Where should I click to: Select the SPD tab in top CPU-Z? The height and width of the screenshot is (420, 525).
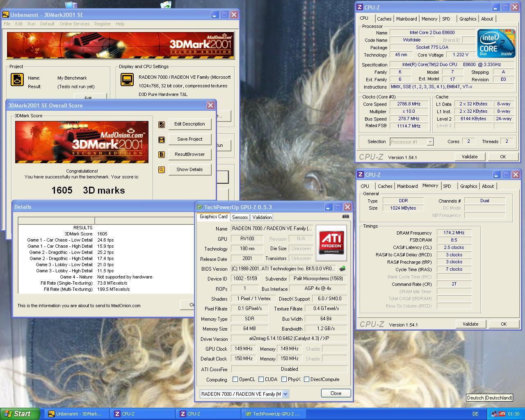pyautogui.click(x=446, y=19)
